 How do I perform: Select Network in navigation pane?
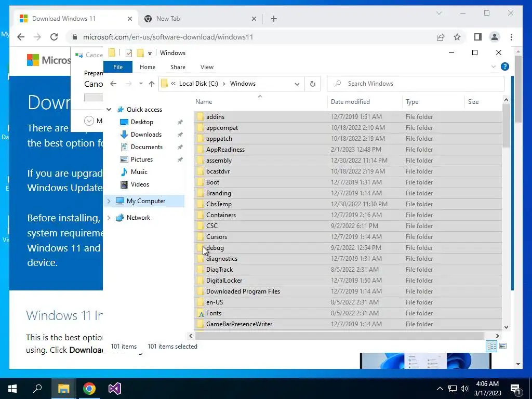pos(138,218)
